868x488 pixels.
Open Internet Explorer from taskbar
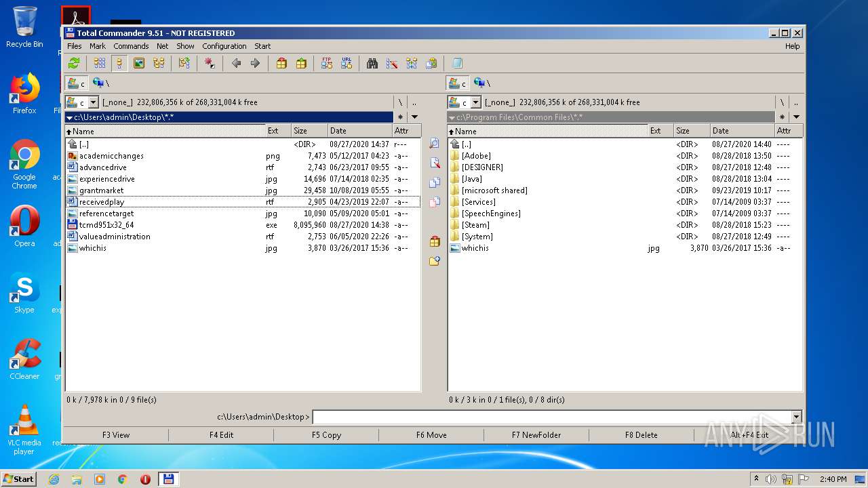[54, 479]
